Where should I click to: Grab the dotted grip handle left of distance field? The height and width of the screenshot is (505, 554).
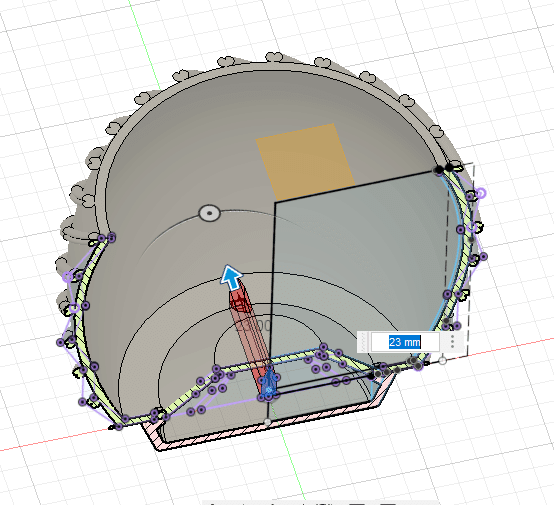coord(364,342)
